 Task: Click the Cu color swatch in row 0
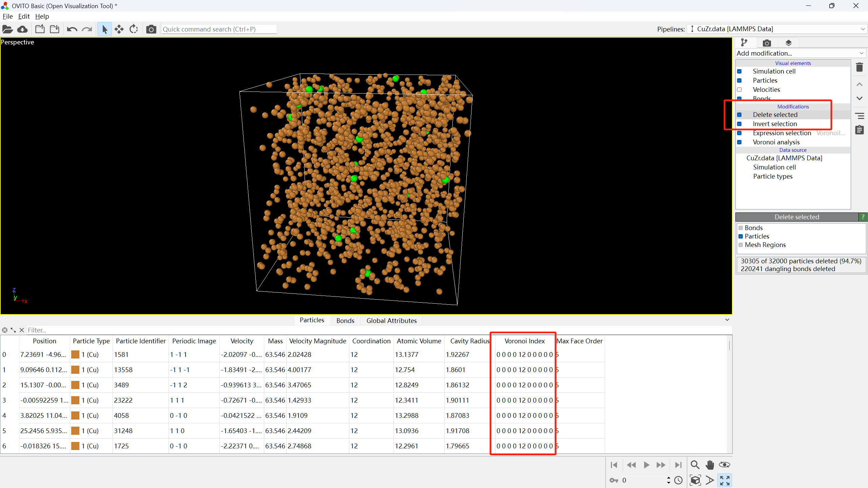75,354
